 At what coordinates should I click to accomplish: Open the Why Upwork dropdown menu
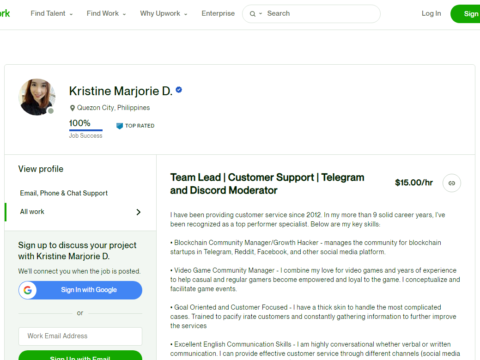[163, 14]
